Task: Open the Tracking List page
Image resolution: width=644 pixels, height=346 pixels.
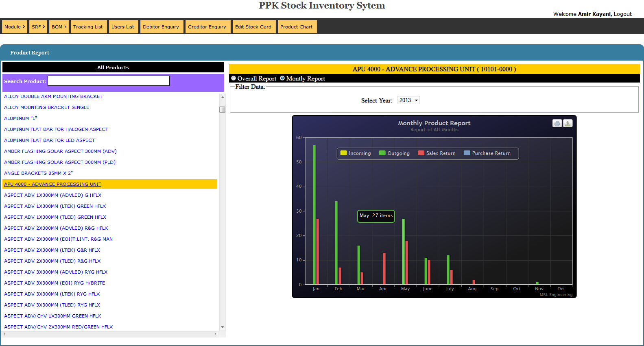Action: [88, 27]
